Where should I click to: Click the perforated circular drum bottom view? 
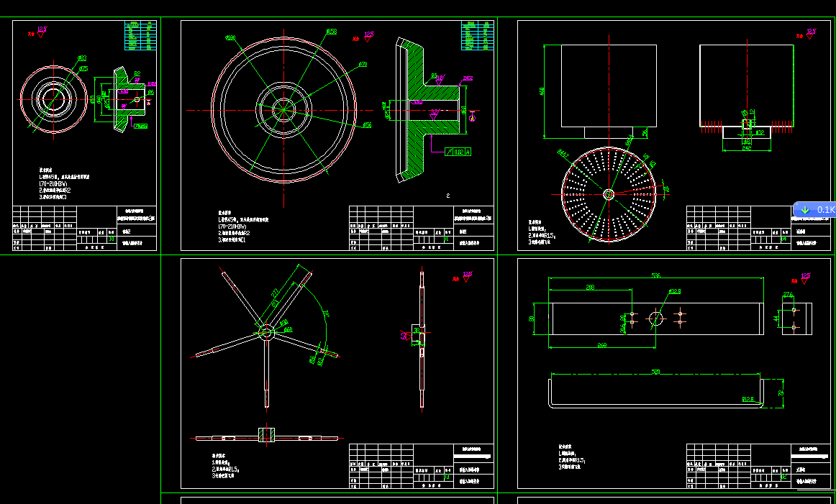[x=609, y=194]
